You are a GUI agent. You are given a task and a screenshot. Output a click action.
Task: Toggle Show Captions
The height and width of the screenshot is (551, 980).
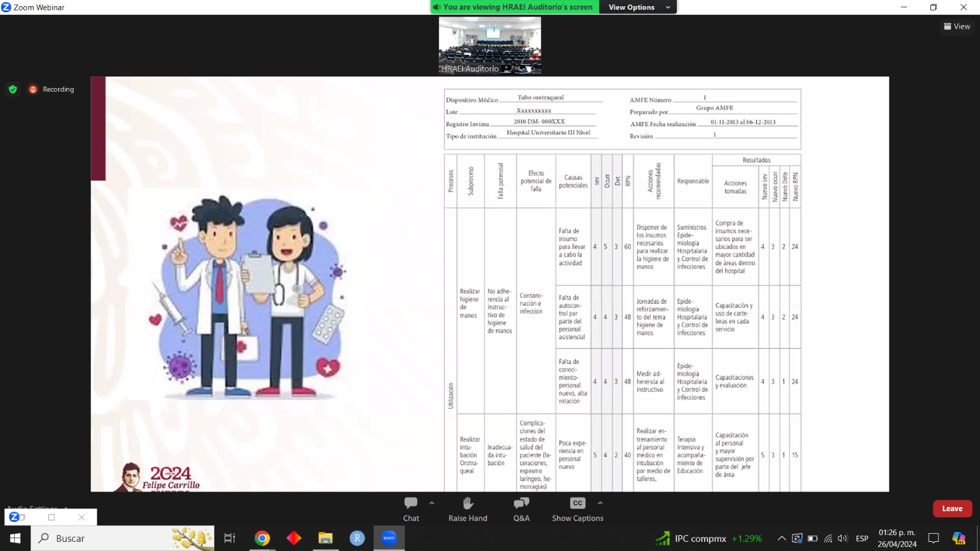pyautogui.click(x=577, y=509)
